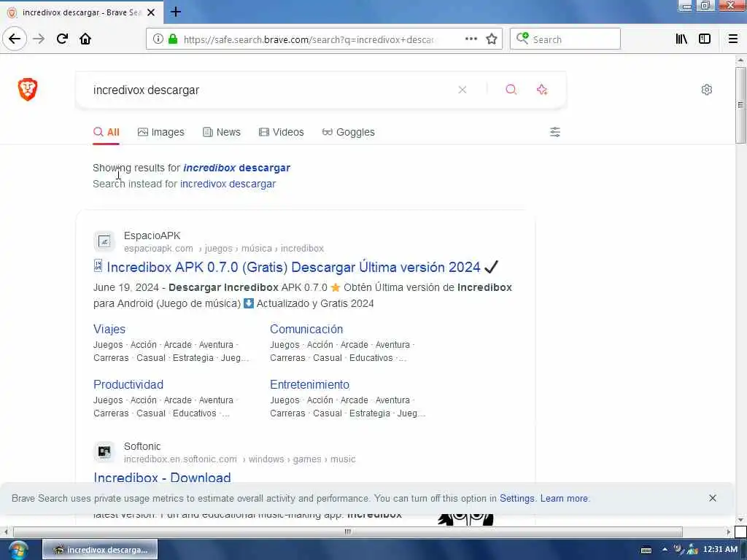
Task: Open the taskbar incredivox descarga window button
Action: click(100, 550)
